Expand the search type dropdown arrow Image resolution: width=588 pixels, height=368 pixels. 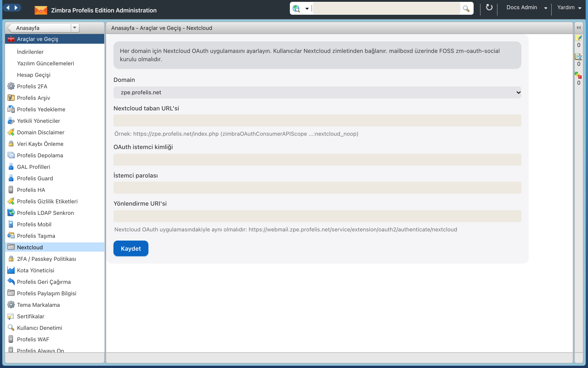(x=307, y=9)
